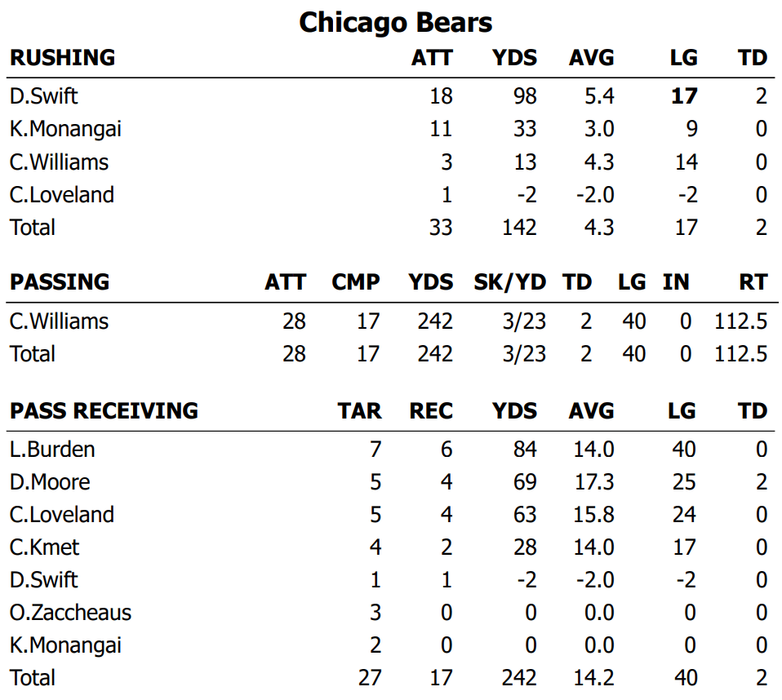The image size is (782, 700).
Task: Click C.Williams in the passing table
Action: (x=59, y=321)
